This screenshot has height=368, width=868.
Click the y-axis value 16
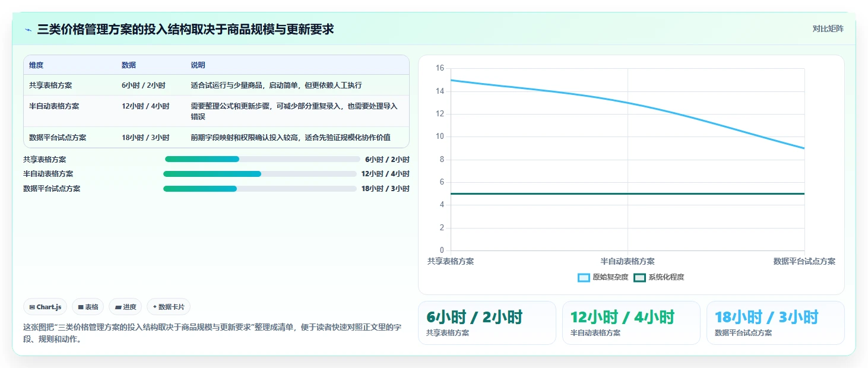(439, 68)
